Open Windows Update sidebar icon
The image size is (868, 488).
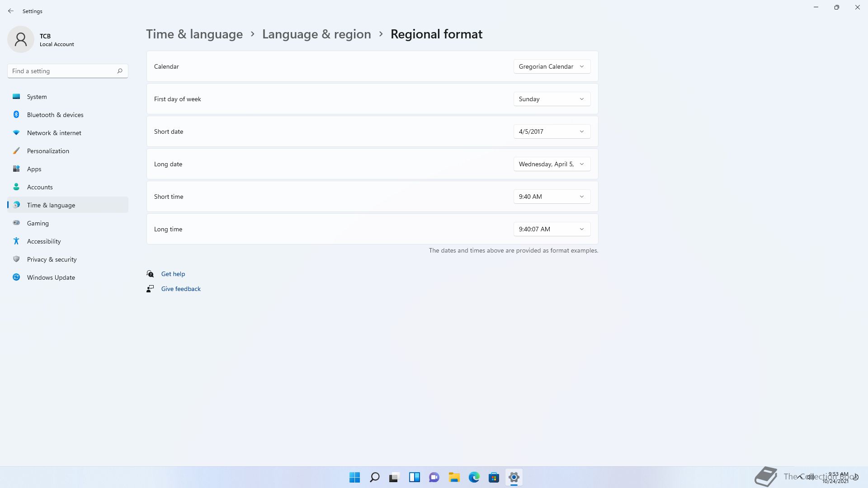coord(16,277)
